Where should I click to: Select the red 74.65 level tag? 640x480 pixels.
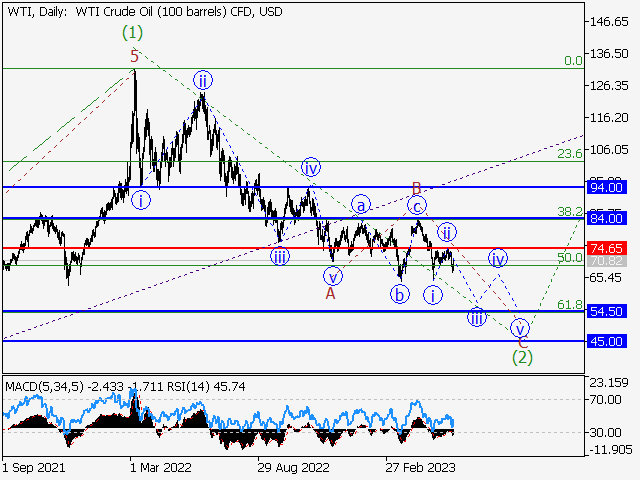pyautogui.click(x=607, y=248)
